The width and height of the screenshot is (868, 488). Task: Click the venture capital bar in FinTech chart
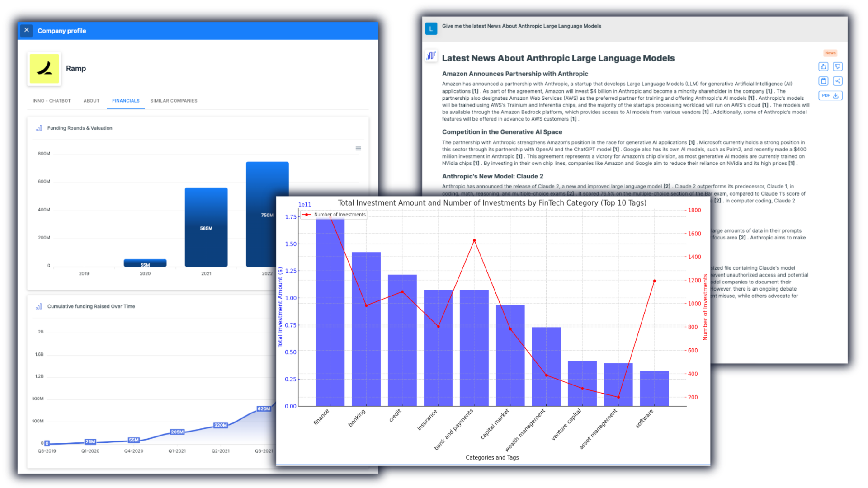[582, 384]
